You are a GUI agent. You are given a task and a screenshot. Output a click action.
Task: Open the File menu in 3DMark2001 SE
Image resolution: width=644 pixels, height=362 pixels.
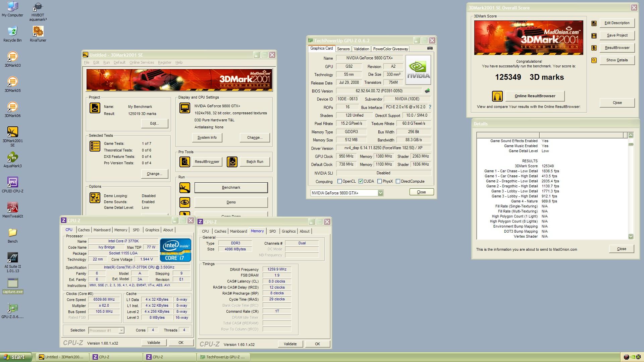click(x=87, y=62)
